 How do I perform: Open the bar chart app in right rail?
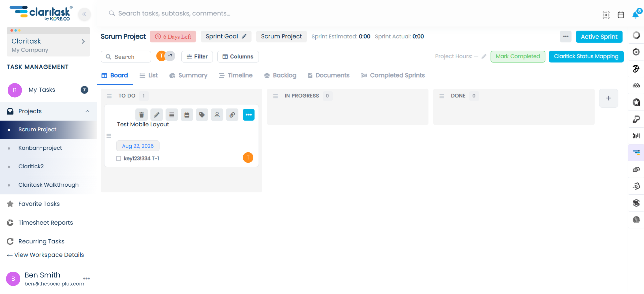click(x=636, y=136)
